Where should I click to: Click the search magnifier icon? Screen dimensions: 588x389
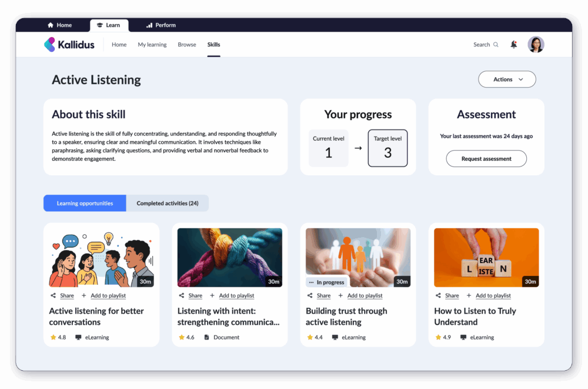click(496, 45)
